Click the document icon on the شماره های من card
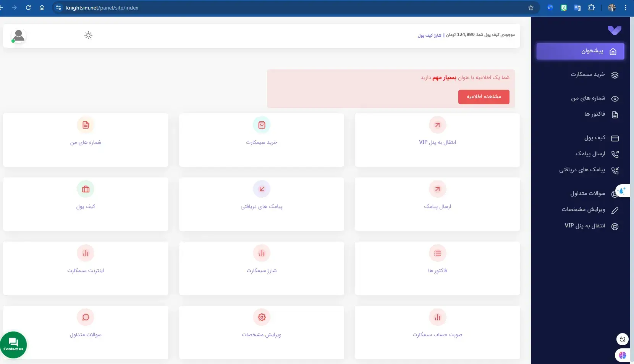This screenshot has width=634, height=364. pos(86,125)
